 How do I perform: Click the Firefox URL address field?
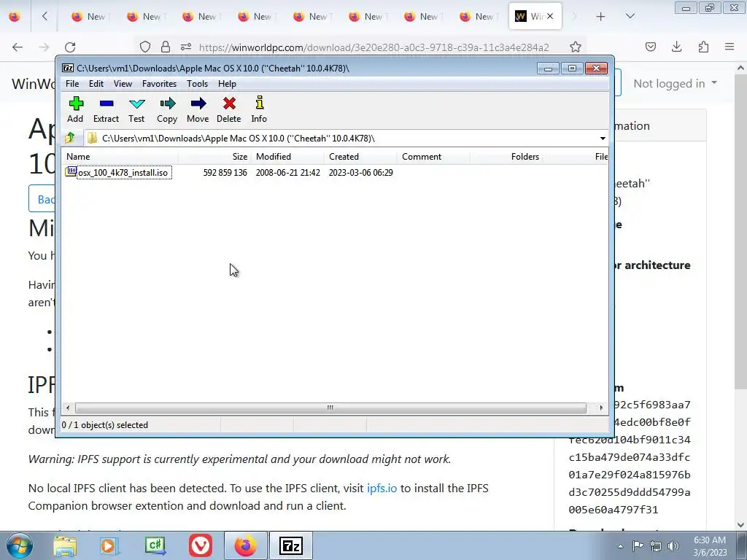click(374, 47)
